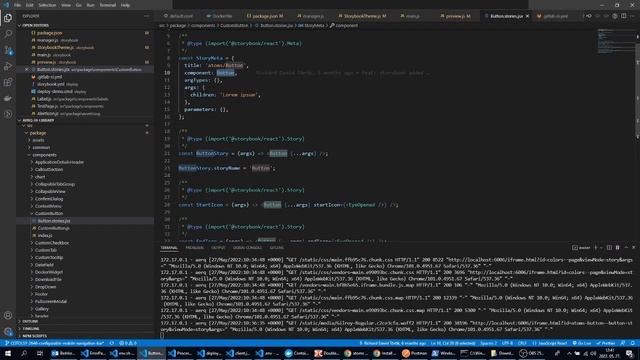The width and height of the screenshot is (640, 360).
Task: Kill the terminal with the trash icon
Action: click(x=618, y=247)
